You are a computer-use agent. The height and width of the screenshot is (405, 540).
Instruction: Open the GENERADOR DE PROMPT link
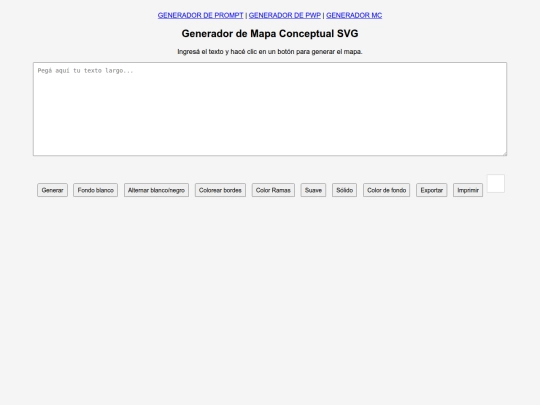[200, 15]
